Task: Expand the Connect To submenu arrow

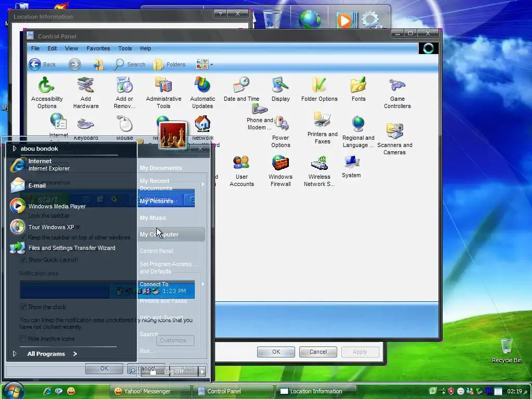Action: tap(203, 284)
